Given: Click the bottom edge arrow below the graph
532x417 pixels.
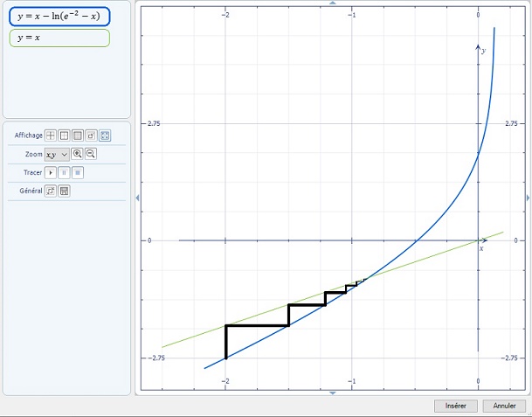Looking at the screenshot, I should [x=332, y=393].
